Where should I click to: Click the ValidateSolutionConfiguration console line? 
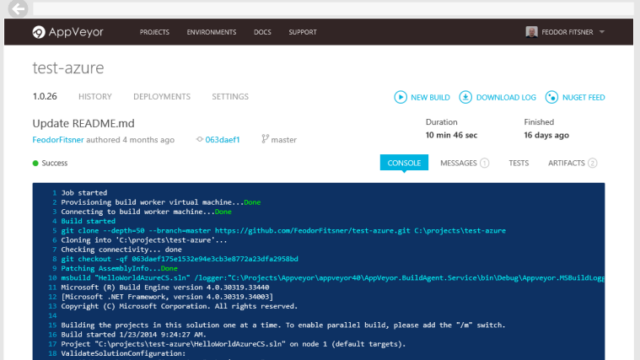123,353
